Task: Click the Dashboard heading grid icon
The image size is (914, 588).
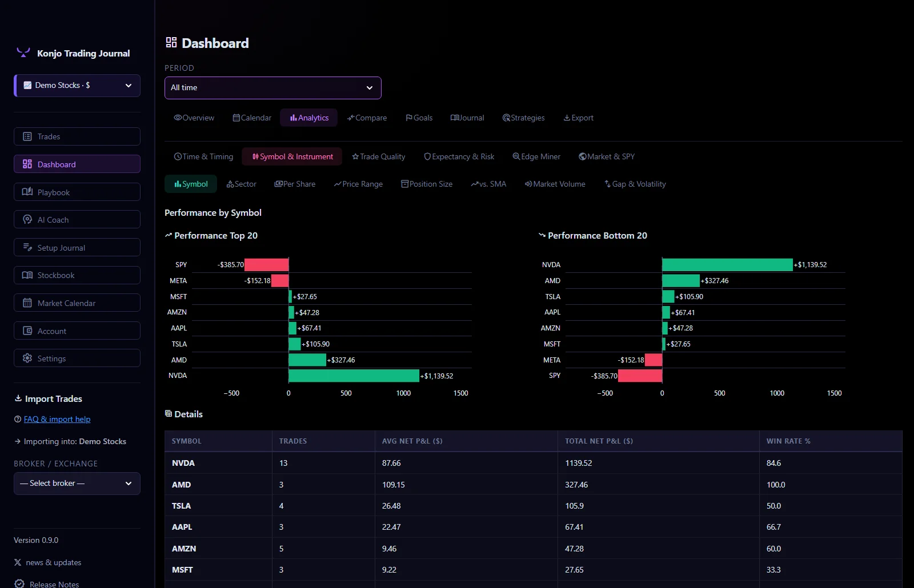Action: [x=171, y=43]
